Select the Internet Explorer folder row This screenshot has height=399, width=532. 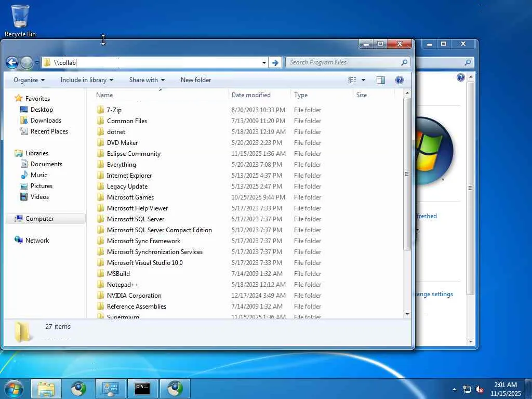point(244,176)
